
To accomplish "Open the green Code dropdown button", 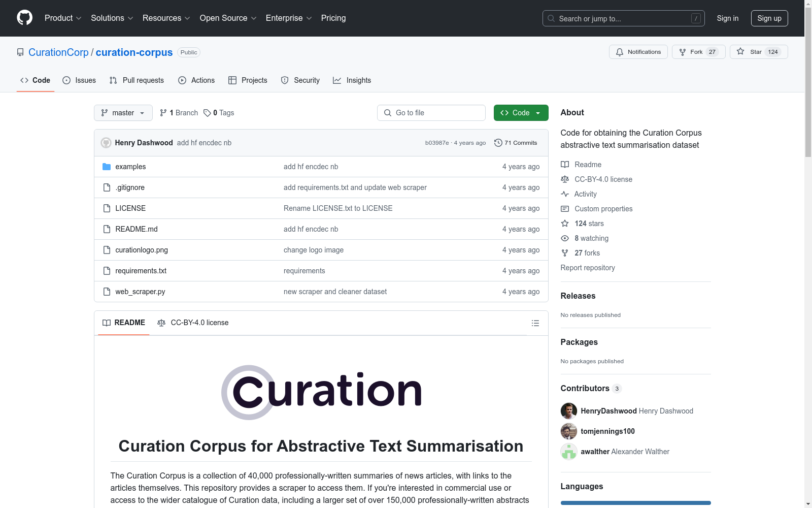I will (x=521, y=113).
